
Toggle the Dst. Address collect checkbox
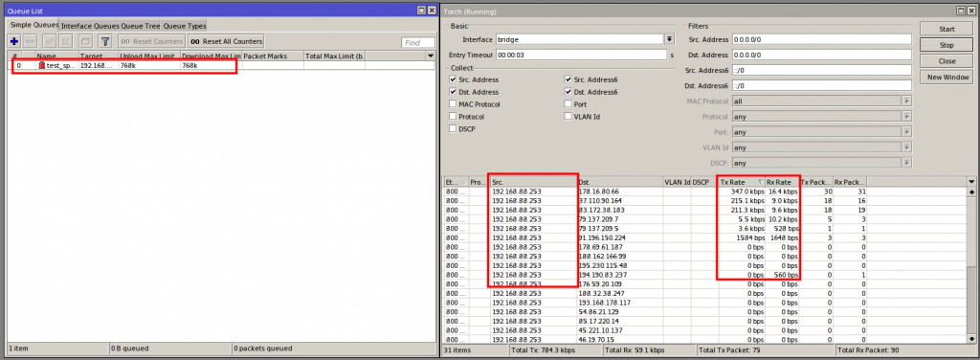[453, 92]
